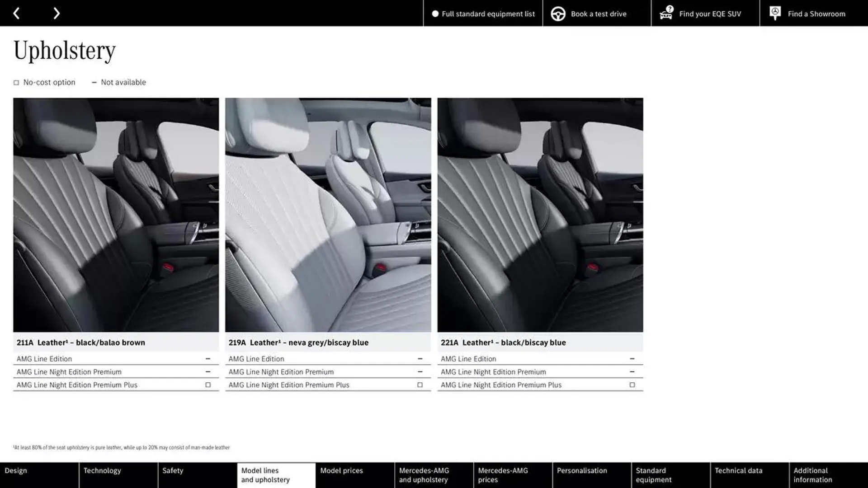Click the No-cost option legend icon

[15, 82]
